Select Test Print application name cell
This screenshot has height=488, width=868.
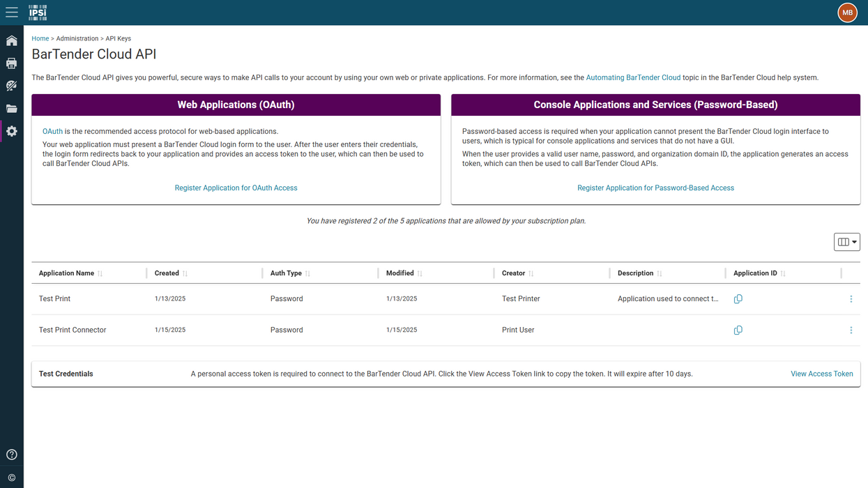54,299
